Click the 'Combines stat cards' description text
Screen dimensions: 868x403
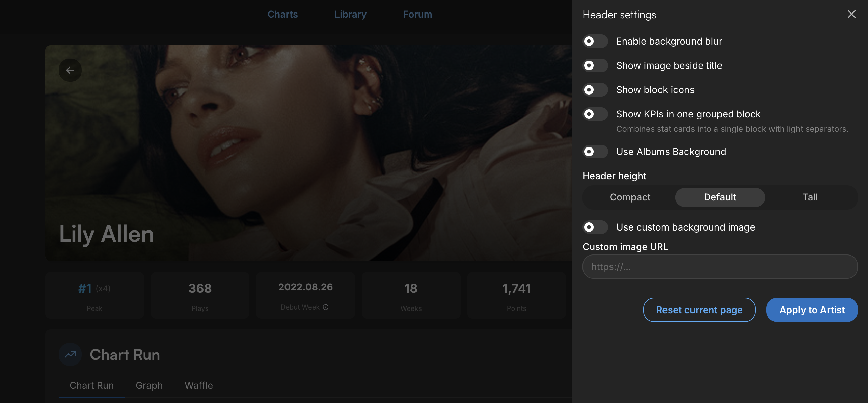tap(732, 129)
